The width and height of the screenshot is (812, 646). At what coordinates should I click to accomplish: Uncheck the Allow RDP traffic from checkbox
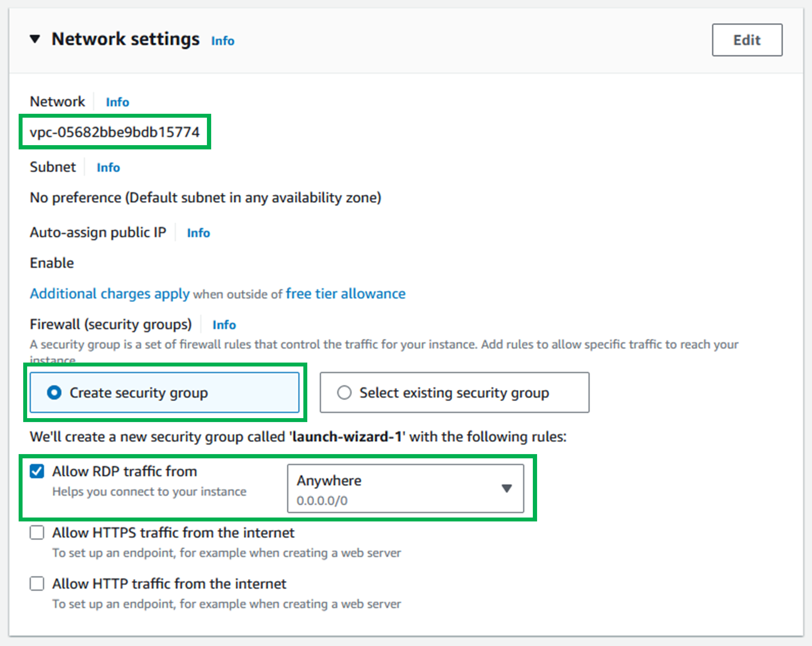pos(37,471)
